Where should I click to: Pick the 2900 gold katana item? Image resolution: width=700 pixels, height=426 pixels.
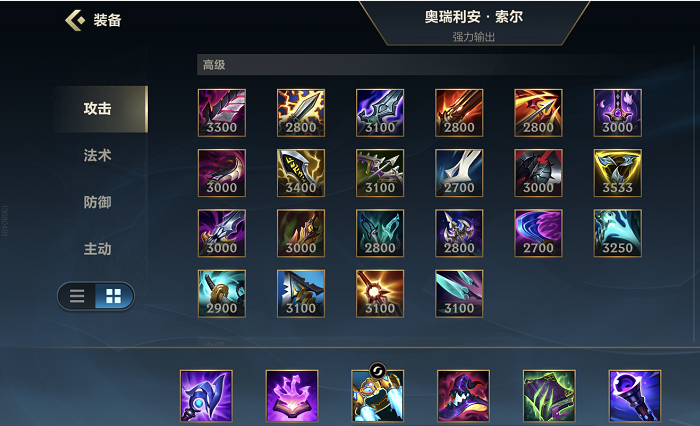[x=222, y=293]
